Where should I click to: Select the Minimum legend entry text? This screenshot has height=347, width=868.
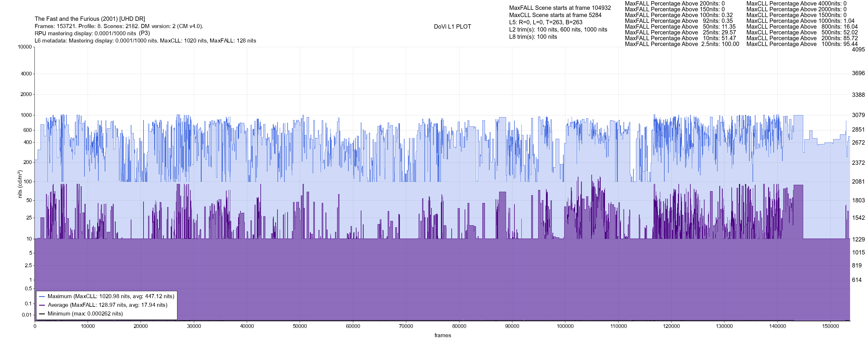85,314
